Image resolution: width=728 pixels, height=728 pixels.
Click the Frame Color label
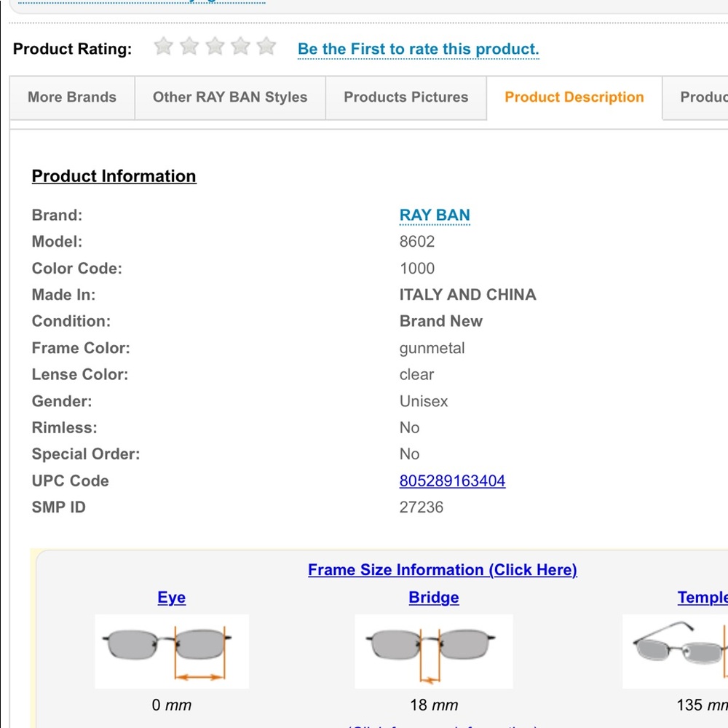(81, 348)
